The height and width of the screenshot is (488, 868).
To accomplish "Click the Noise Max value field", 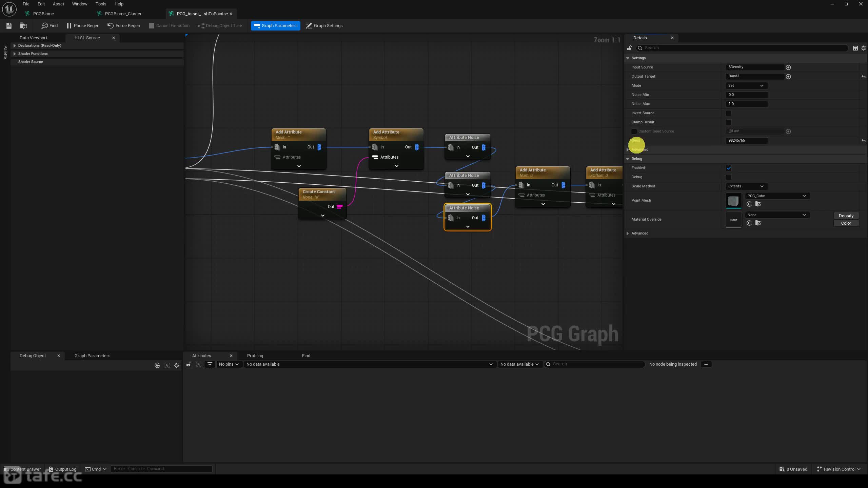I will click(746, 104).
